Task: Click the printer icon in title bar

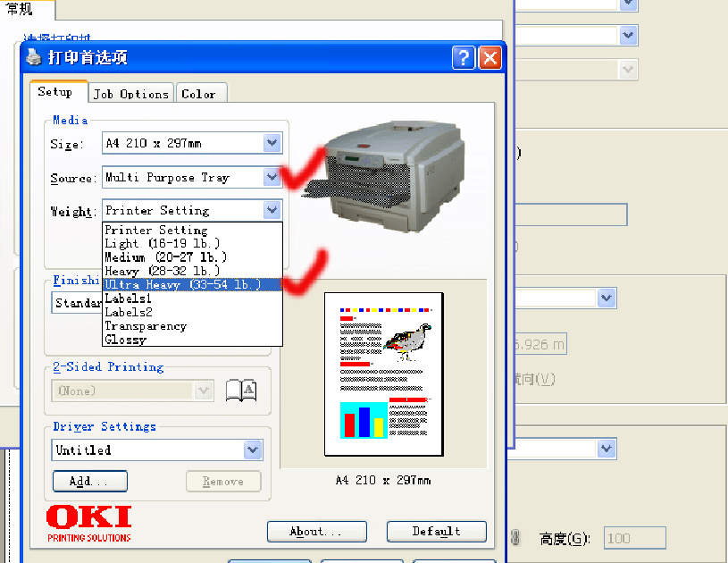Action: (33, 58)
